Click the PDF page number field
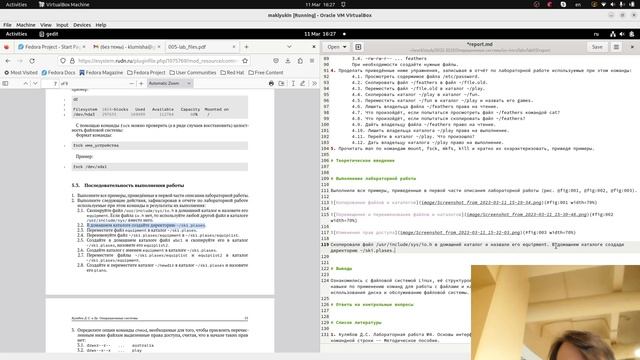Viewport: 640px width, 360px height. point(51,83)
